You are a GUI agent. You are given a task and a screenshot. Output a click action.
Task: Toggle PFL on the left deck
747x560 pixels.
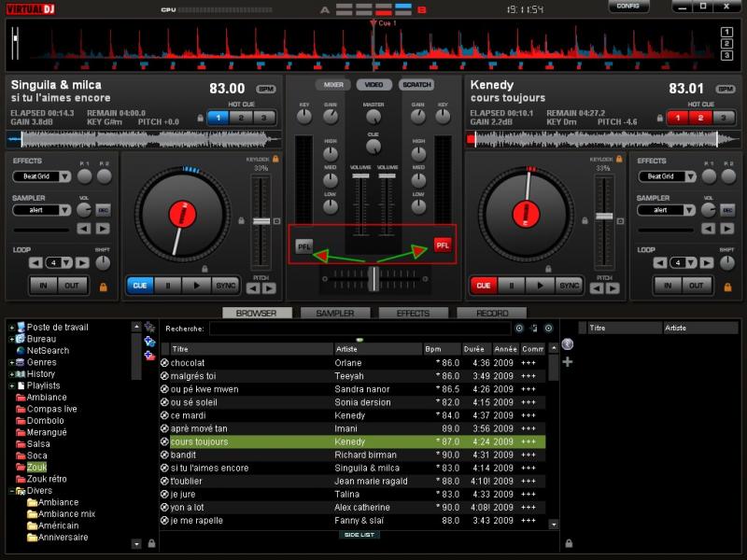[x=303, y=246]
